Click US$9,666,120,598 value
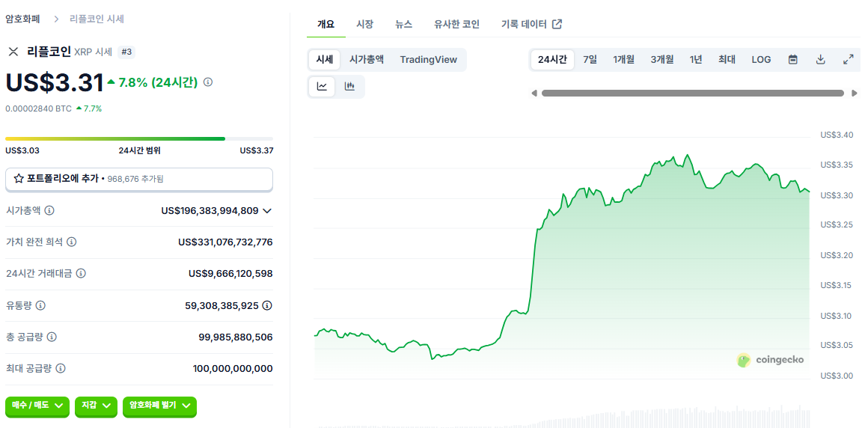The height and width of the screenshot is (428, 868). (230, 274)
